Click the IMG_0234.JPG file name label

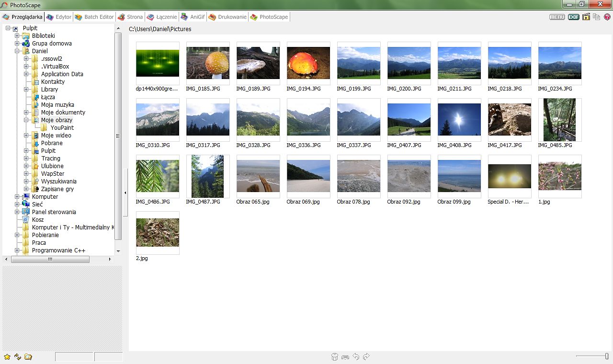click(x=555, y=89)
